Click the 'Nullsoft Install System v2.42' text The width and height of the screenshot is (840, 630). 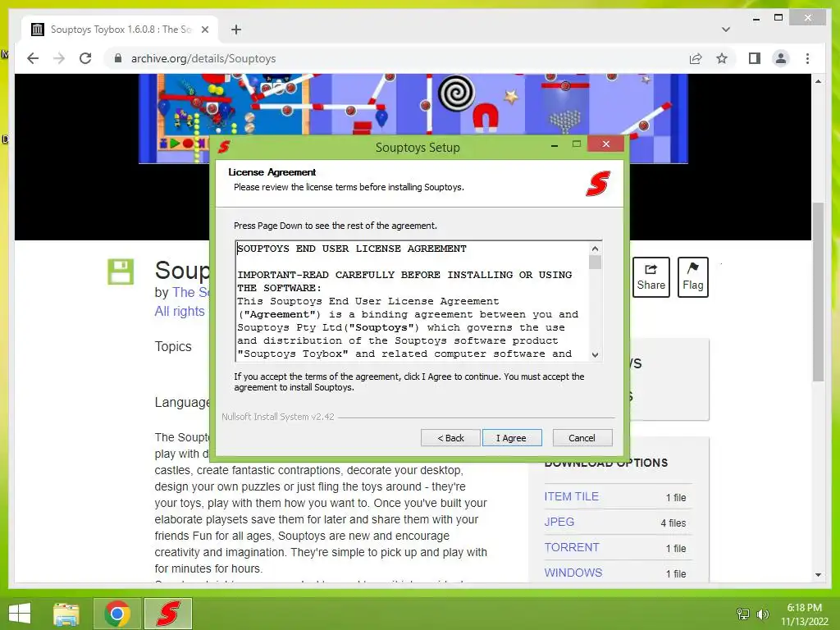point(278,417)
